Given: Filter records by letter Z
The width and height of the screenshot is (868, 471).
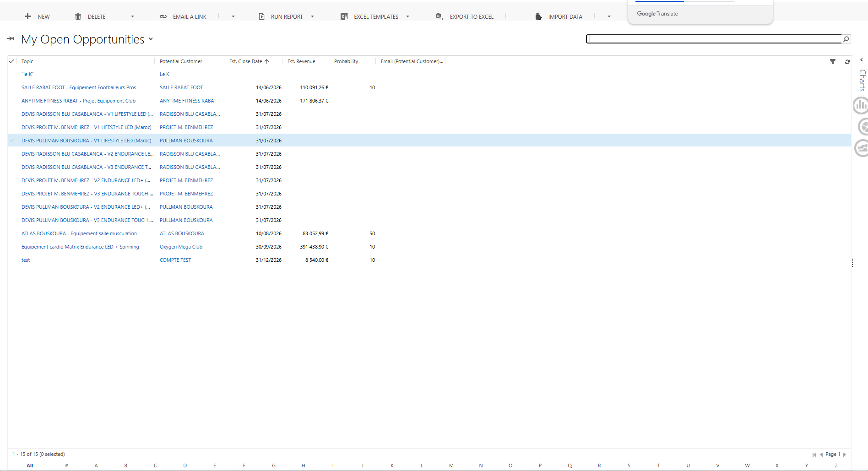Looking at the screenshot, I should [836, 466].
